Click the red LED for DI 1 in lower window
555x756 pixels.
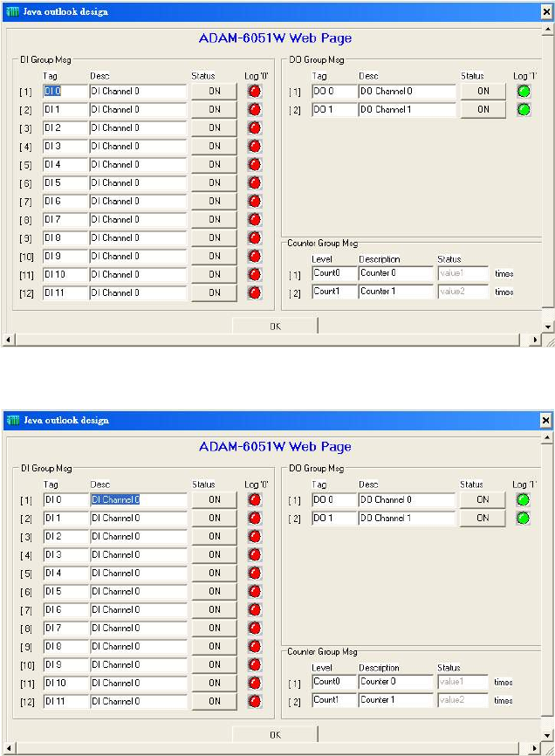pos(255,518)
